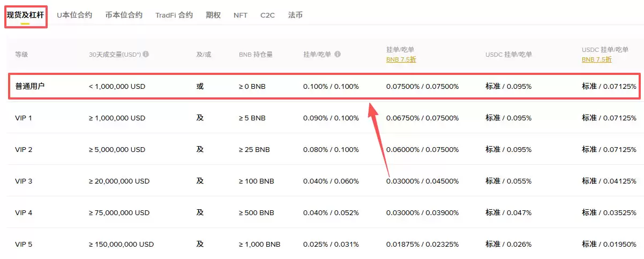The width and height of the screenshot is (644, 259).
Task: Click 标准 / 0.095% in VIP 1 row
Action: 508,118
